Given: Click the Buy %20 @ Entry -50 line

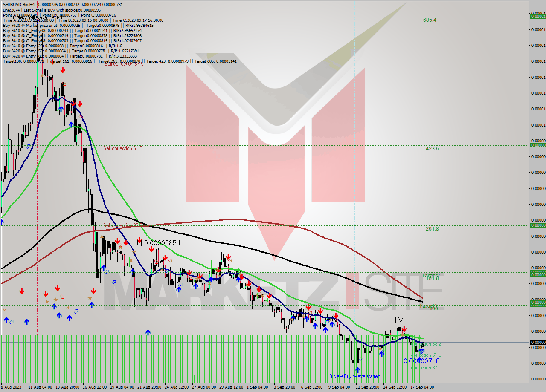Looking at the screenshot, I should tap(71, 51).
